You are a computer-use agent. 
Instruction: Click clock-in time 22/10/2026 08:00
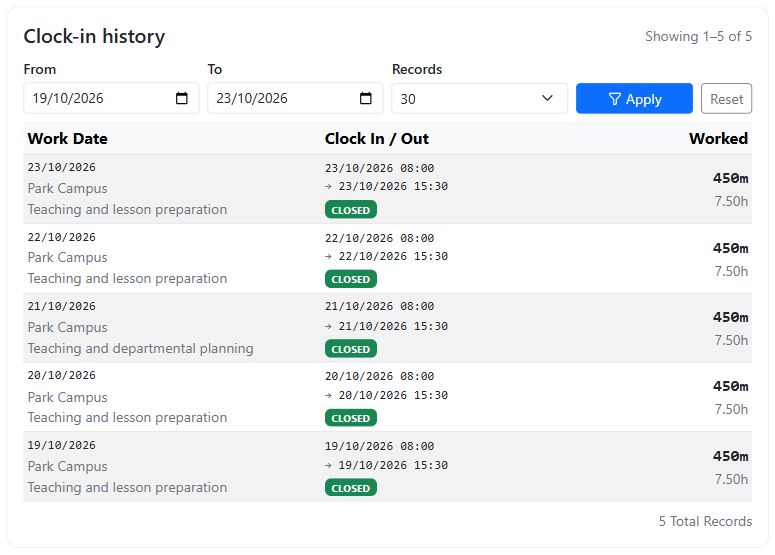[x=380, y=238]
